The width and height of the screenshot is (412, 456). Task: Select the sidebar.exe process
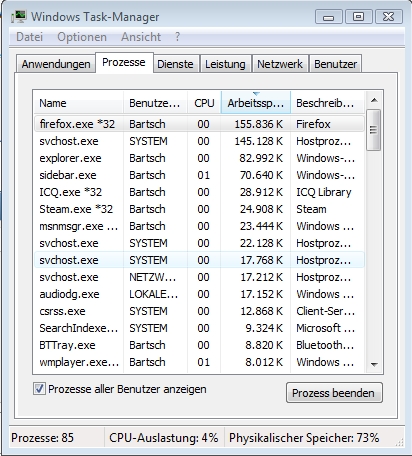[199, 175]
